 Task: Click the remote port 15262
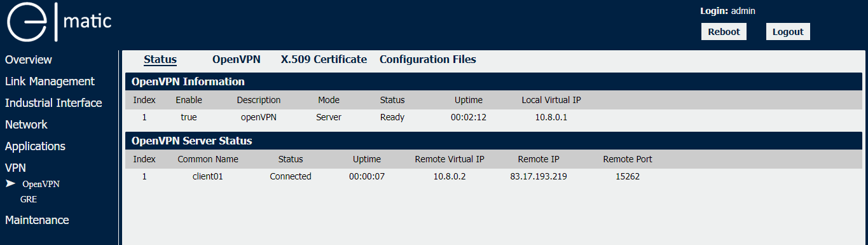[628, 176]
